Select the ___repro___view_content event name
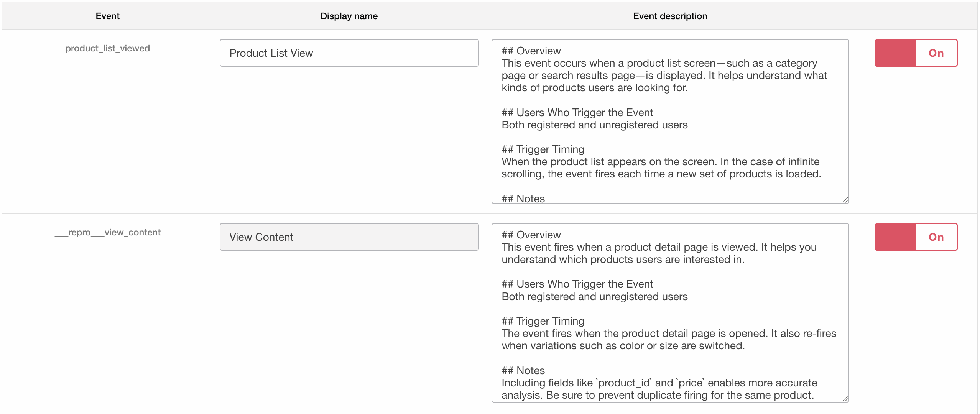This screenshot has height=414, width=980. [107, 232]
